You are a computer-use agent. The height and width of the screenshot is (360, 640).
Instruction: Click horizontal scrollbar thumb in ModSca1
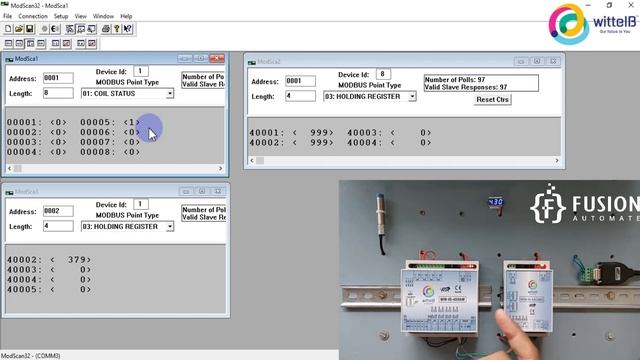point(18,168)
